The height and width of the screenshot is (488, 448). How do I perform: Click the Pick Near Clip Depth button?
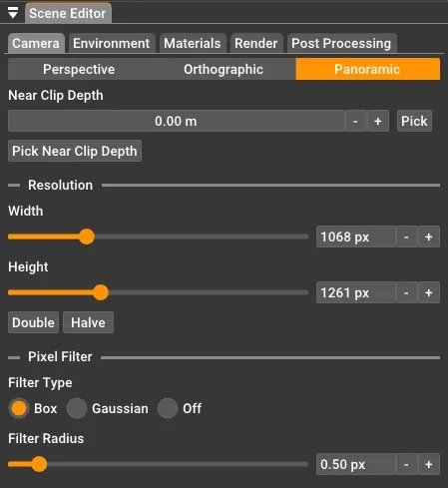pyautogui.click(x=75, y=151)
